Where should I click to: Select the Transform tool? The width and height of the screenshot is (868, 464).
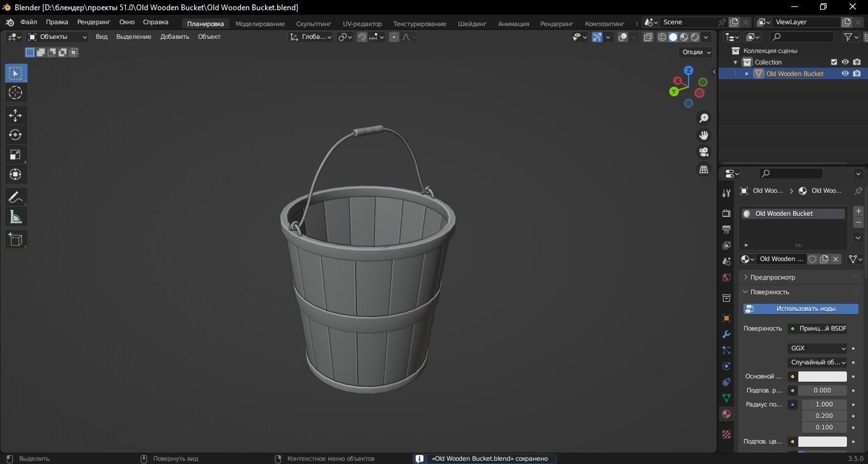pyautogui.click(x=15, y=174)
